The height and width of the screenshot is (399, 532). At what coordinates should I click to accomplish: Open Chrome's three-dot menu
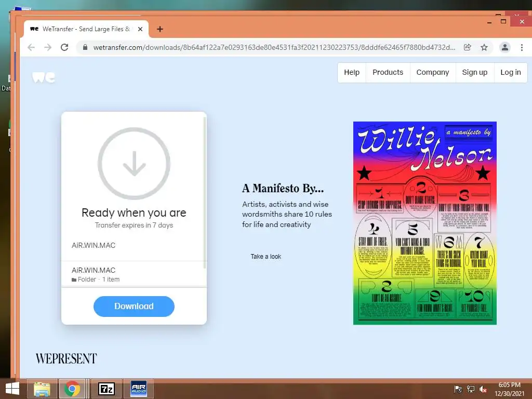click(x=522, y=47)
